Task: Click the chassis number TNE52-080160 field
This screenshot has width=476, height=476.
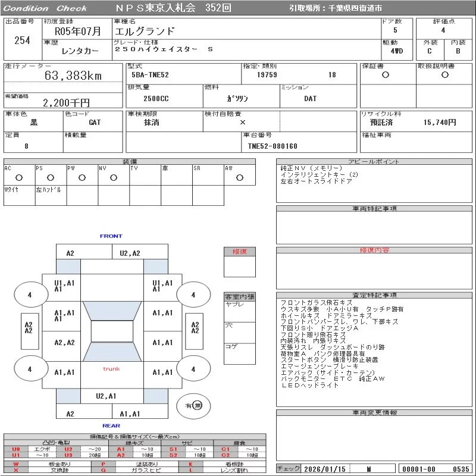Action: [273, 146]
